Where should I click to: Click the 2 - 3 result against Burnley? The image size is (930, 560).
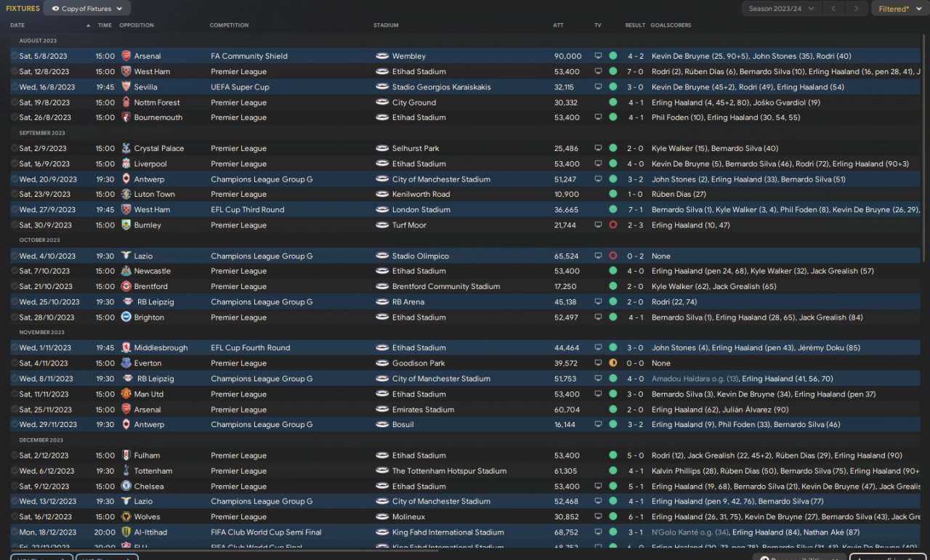click(x=636, y=225)
